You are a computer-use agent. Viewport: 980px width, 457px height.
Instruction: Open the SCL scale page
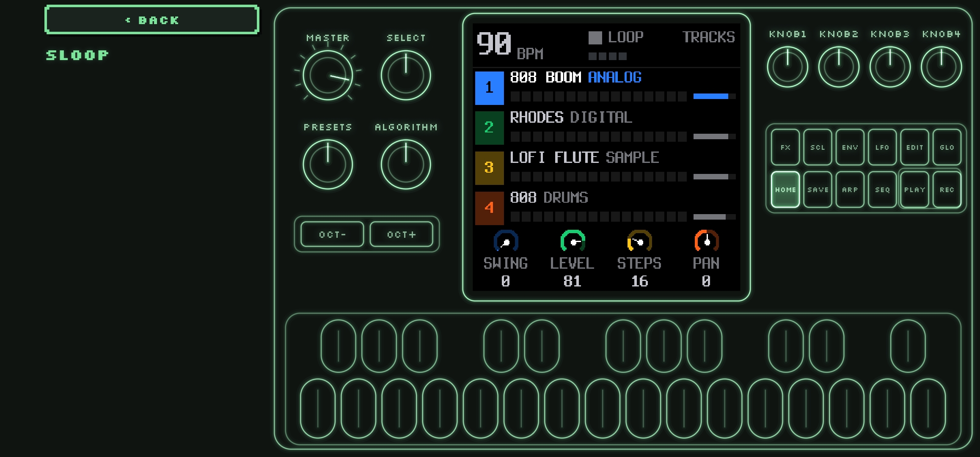coord(818,147)
